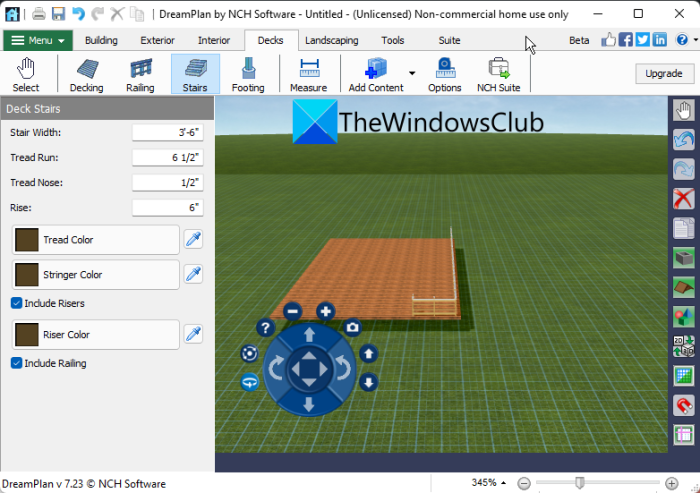The width and height of the screenshot is (700, 493).
Task: Switch to the Building tab
Action: click(101, 40)
